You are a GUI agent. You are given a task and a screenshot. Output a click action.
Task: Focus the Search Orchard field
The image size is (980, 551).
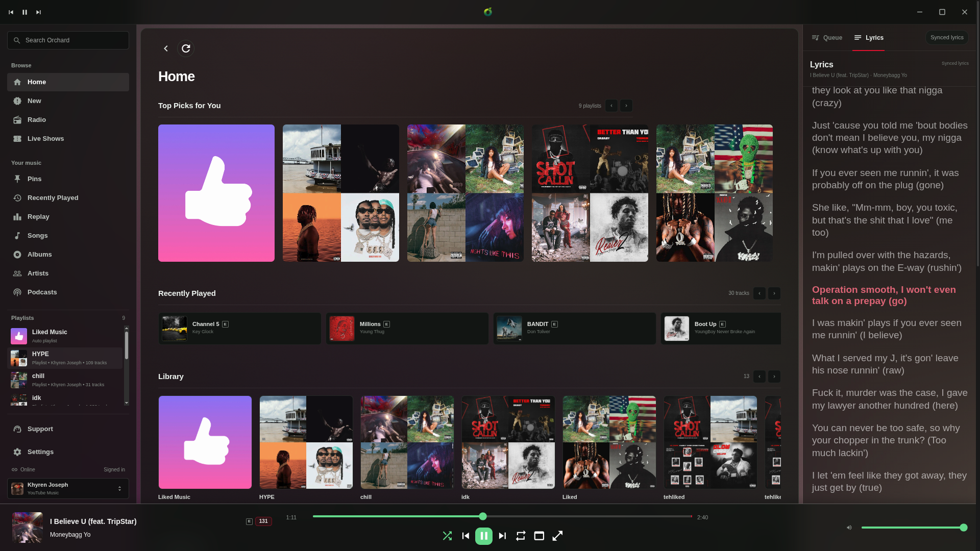[68, 40]
